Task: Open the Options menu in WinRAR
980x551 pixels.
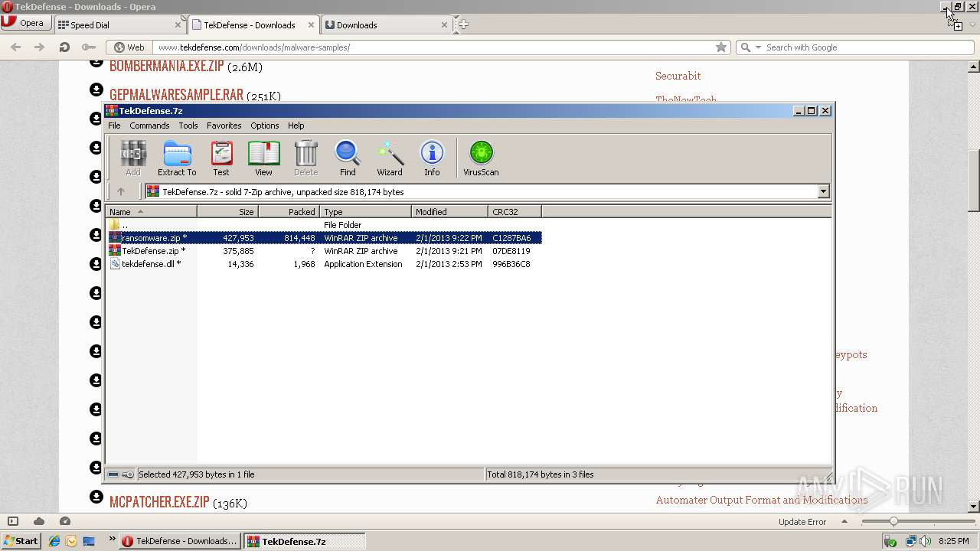Action: 265,126
